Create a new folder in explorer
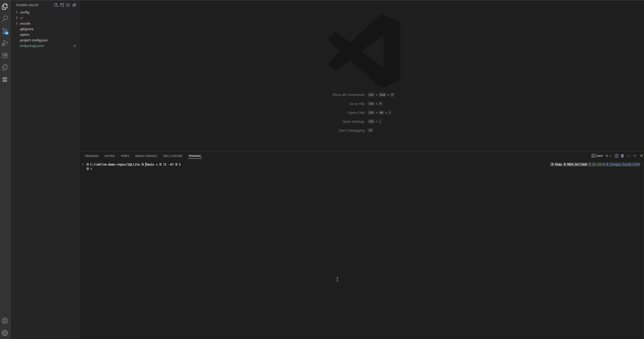 coord(62,5)
